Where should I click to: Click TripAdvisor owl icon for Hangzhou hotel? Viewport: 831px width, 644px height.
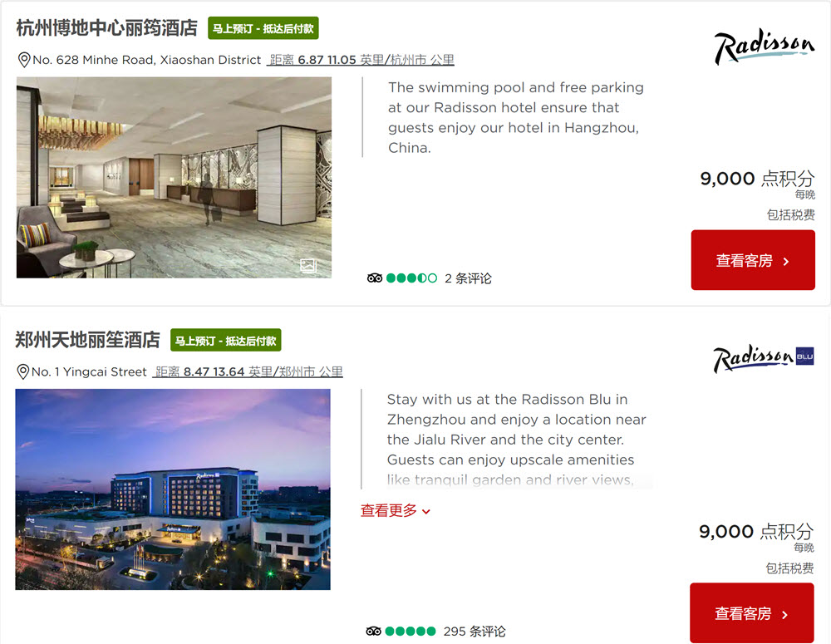pos(374,278)
